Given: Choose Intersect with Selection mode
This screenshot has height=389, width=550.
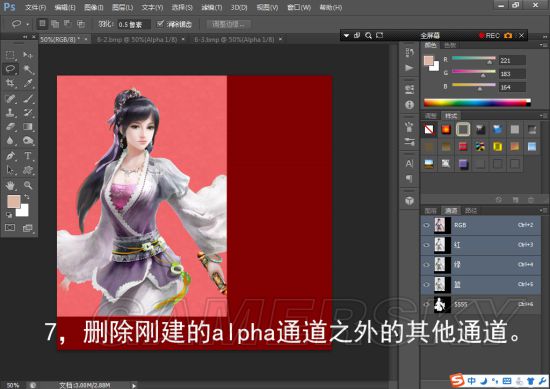Looking at the screenshot, I should click(81, 24).
